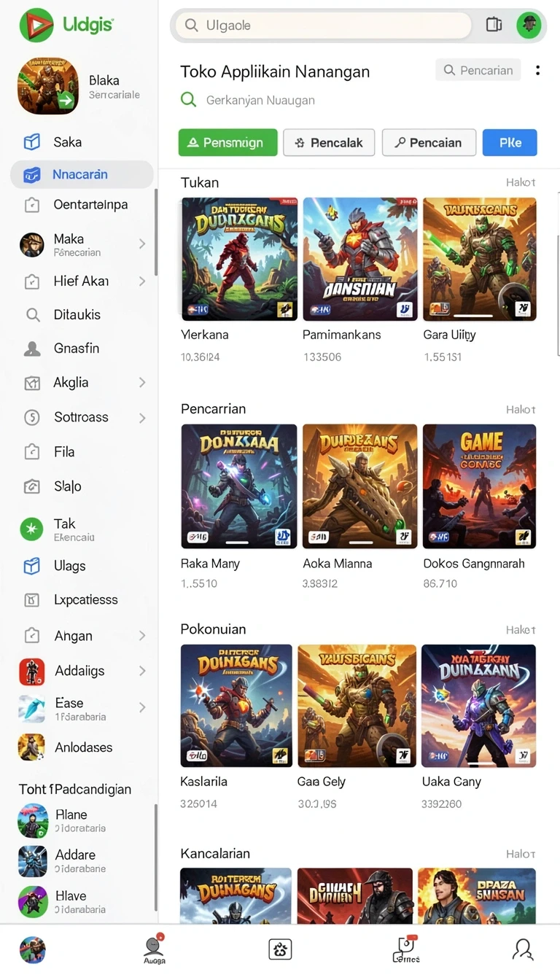Open the Pamimankans game thumbnail
Viewport: 560px width, 980px height.
coord(359,260)
